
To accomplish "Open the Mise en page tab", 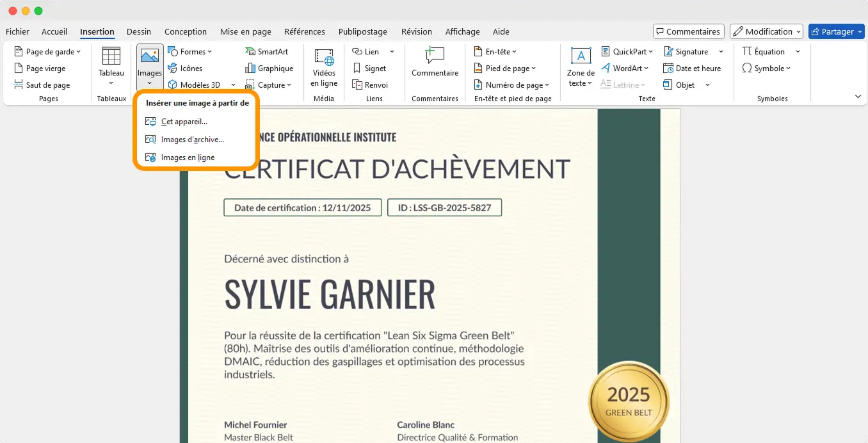I will pyautogui.click(x=246, y=31).
